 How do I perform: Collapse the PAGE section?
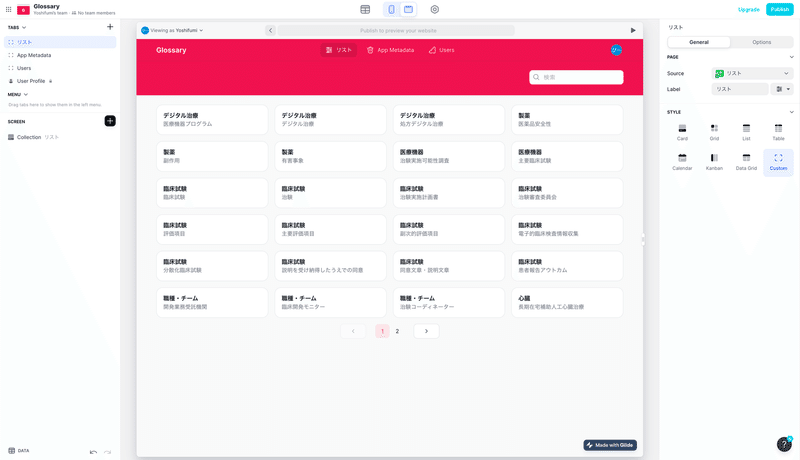point(791,57)
